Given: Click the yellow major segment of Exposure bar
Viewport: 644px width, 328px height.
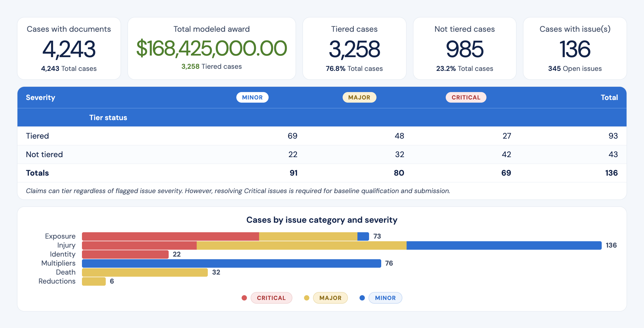Looking at the screenshot, I should pos(308,236).
